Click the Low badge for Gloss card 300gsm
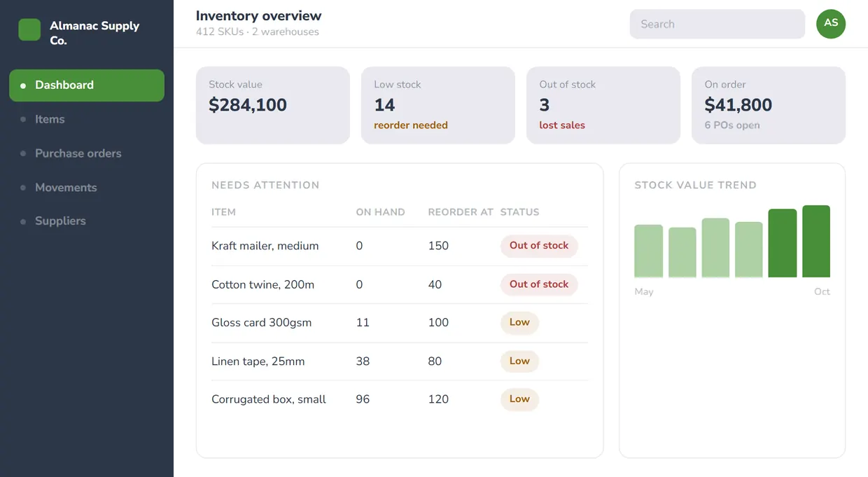This screenshot has height=477, width=868. 519,322
